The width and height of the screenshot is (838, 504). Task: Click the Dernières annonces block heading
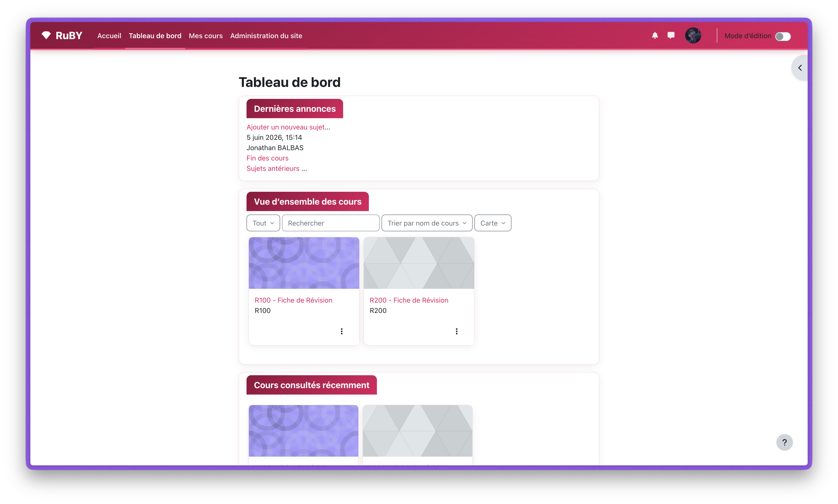tap(295, 109)
